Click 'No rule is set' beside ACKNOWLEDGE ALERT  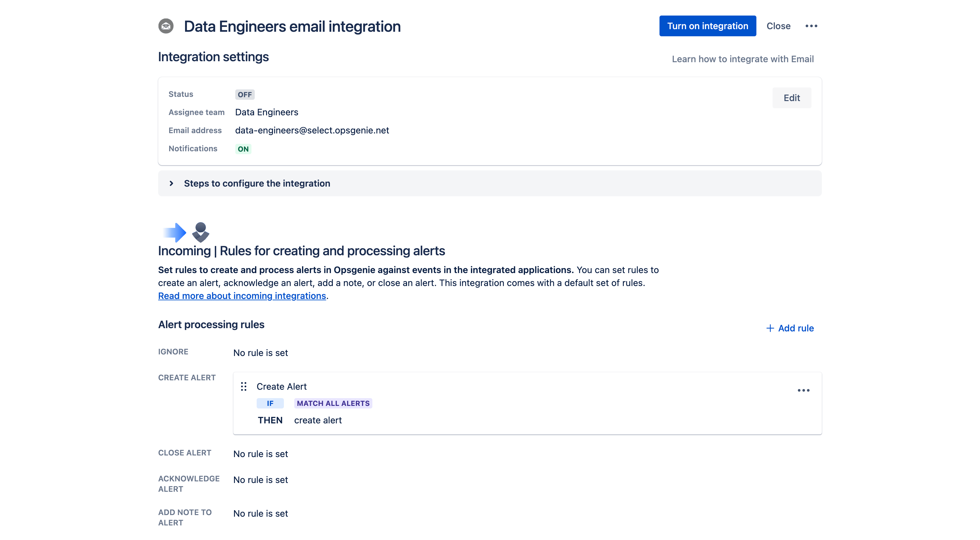261,480
